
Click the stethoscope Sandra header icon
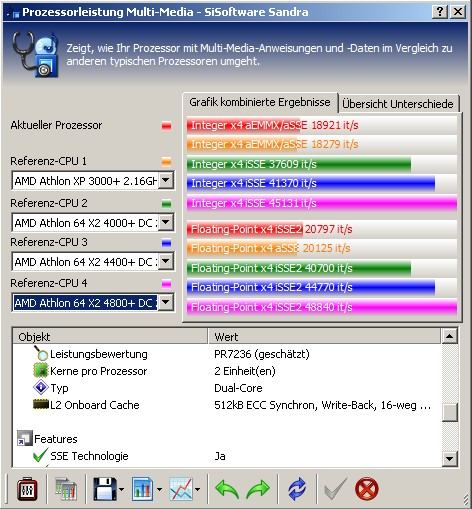[36, 55]
